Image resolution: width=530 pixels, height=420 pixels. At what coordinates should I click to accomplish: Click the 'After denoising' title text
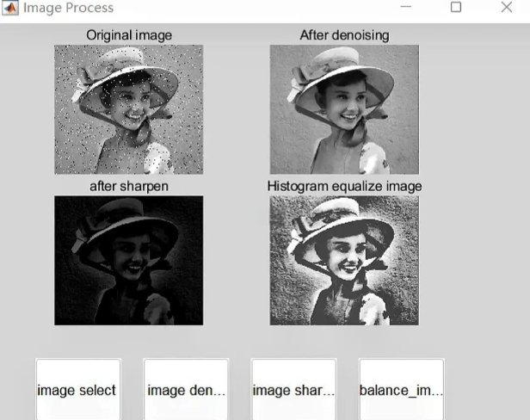pyautogui.click(x=344, y=35)
